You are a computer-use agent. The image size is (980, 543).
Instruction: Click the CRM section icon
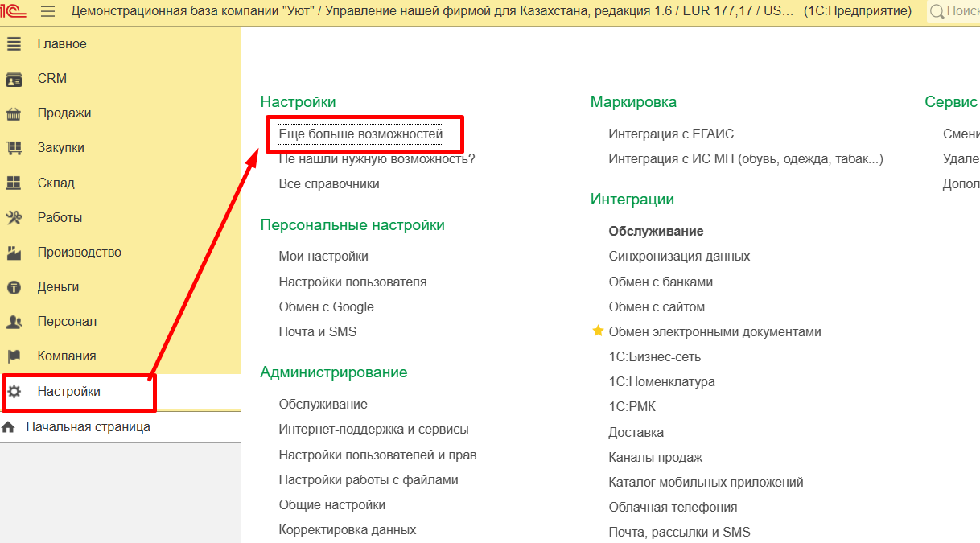coord(14,79)
